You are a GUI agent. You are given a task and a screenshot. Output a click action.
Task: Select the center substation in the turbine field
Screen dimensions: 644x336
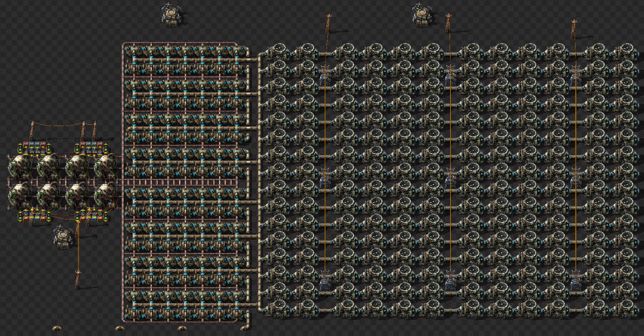[451, 178]
